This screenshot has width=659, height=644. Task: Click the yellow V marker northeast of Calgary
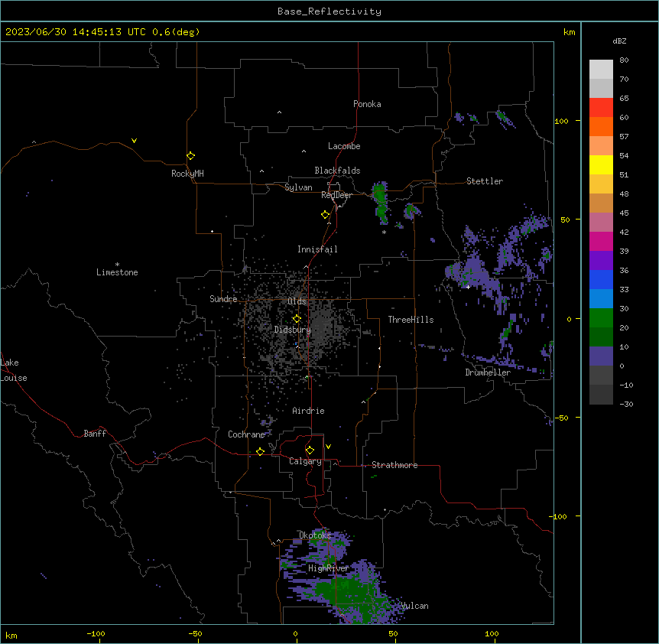click(328, 447)
